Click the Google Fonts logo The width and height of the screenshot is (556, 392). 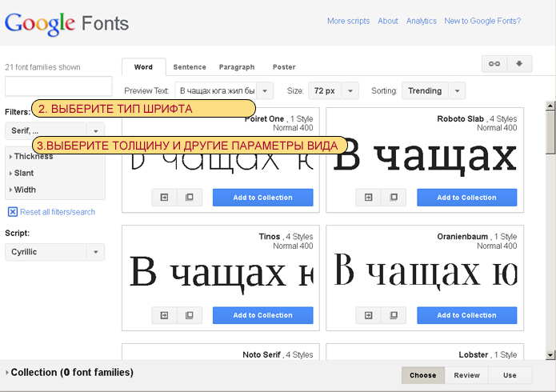point(66,24)
